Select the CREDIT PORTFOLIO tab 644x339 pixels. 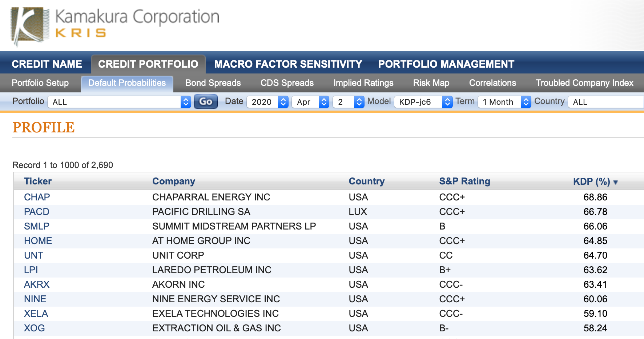(x=148, y=64)
